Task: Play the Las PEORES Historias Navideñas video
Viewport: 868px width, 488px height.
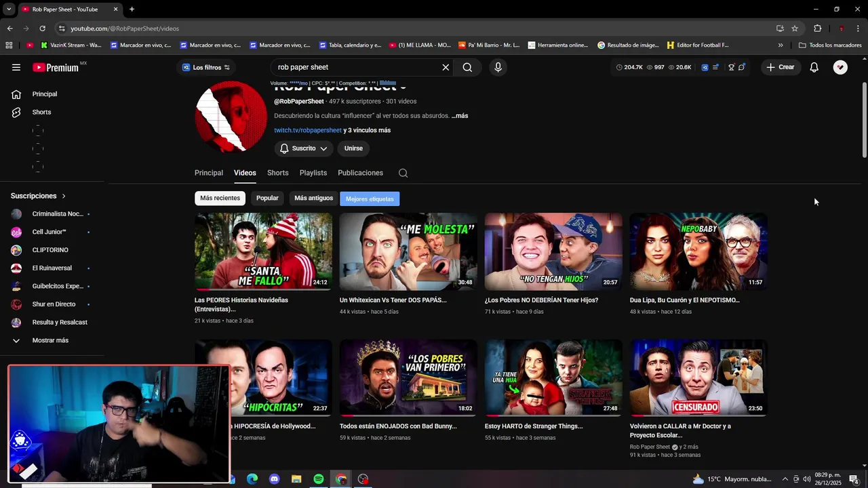Action: (x=263, y=251)
